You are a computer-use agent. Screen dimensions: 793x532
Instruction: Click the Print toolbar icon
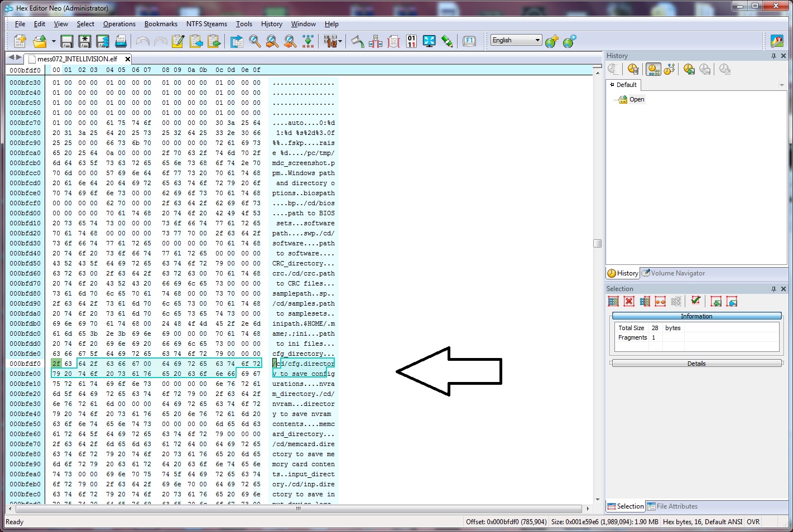click(x=121, y=41)
